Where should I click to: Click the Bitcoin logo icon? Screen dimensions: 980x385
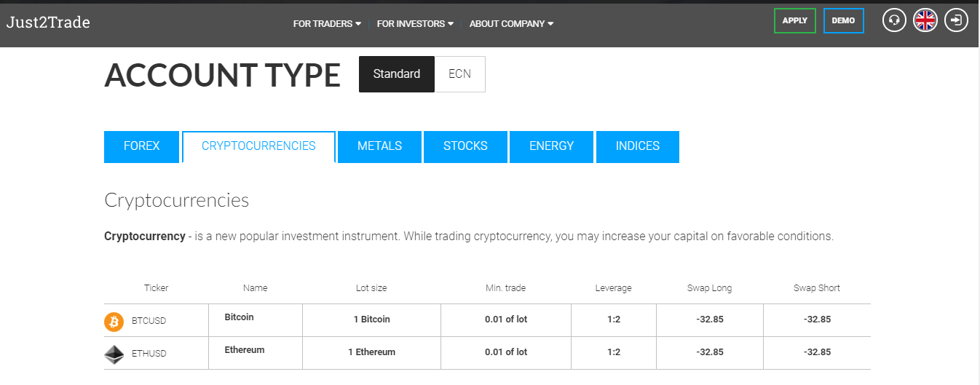point(114,321)
